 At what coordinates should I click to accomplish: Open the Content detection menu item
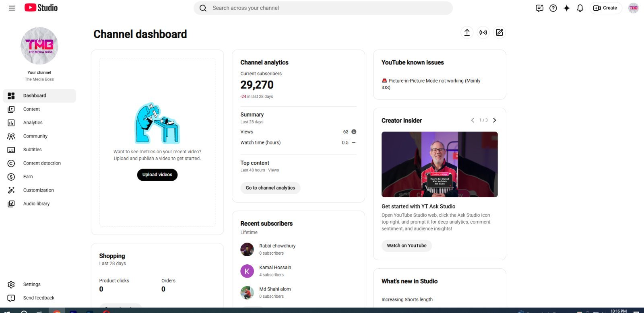click(39, 163)
